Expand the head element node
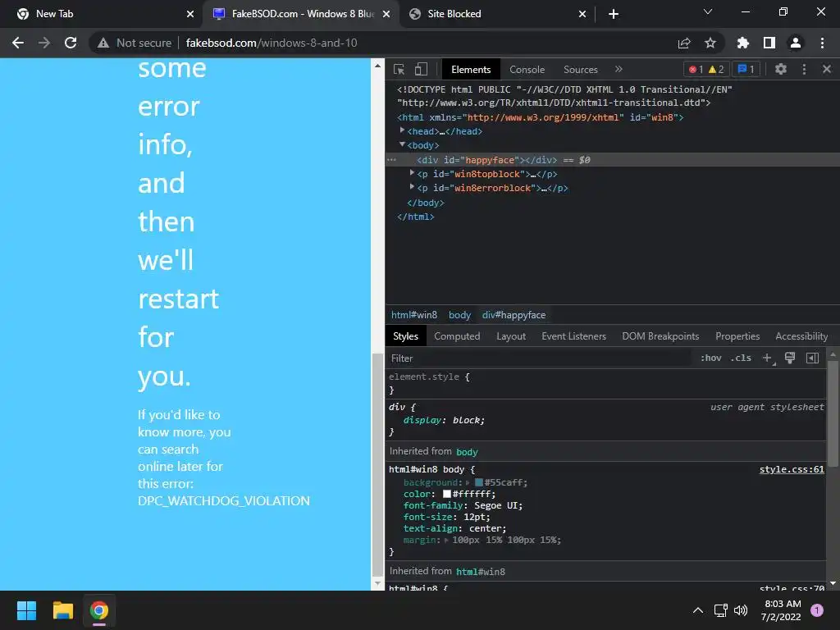 pyautogui.click(x=402, y=130)
